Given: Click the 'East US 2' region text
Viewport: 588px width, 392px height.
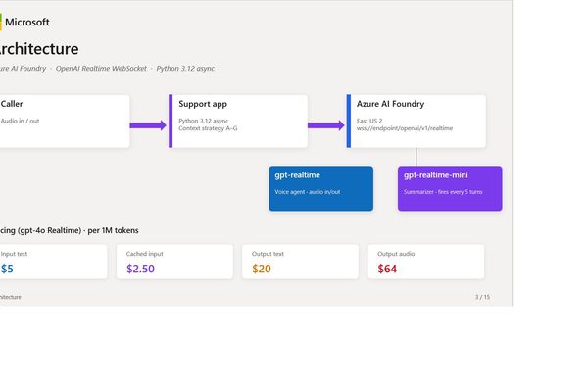Looking at the screenshot, I should [369, 121].
